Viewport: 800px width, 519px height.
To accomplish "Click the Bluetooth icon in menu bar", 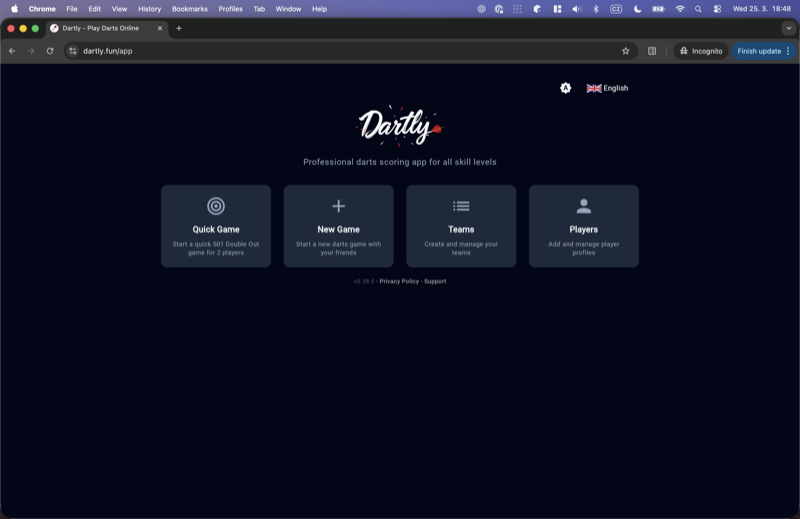I will coord(596,9).
